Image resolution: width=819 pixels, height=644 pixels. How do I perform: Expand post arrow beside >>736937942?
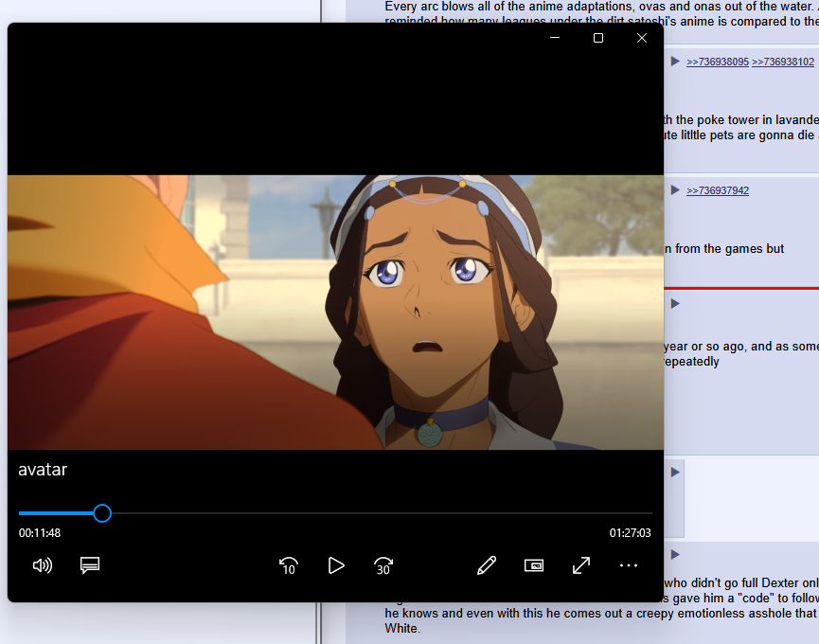coord(675,189)
